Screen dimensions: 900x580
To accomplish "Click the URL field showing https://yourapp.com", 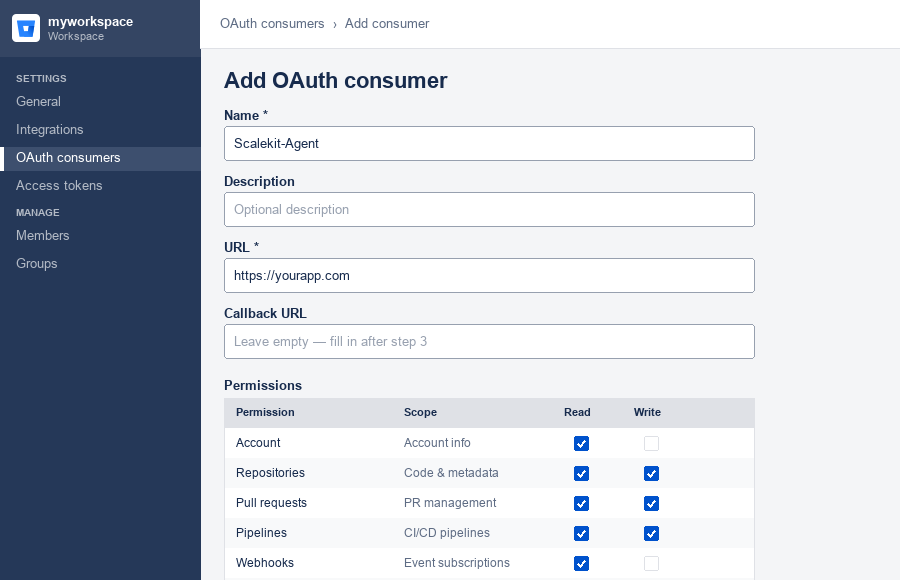I will coord(489,275).
